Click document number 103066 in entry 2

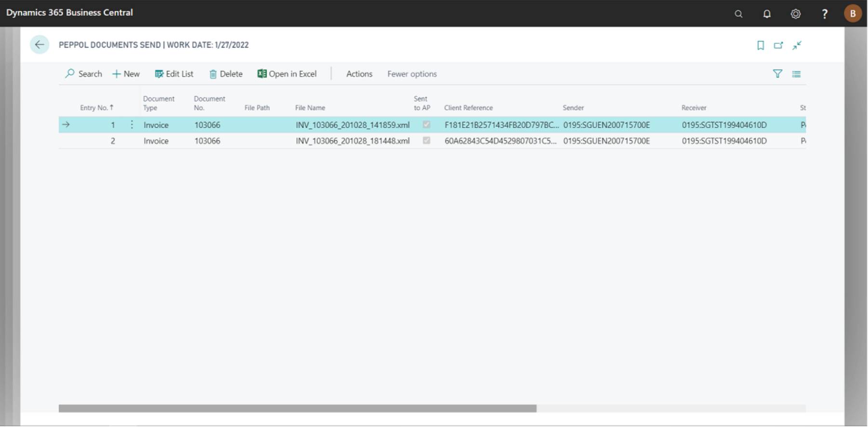tap(207, 141)
